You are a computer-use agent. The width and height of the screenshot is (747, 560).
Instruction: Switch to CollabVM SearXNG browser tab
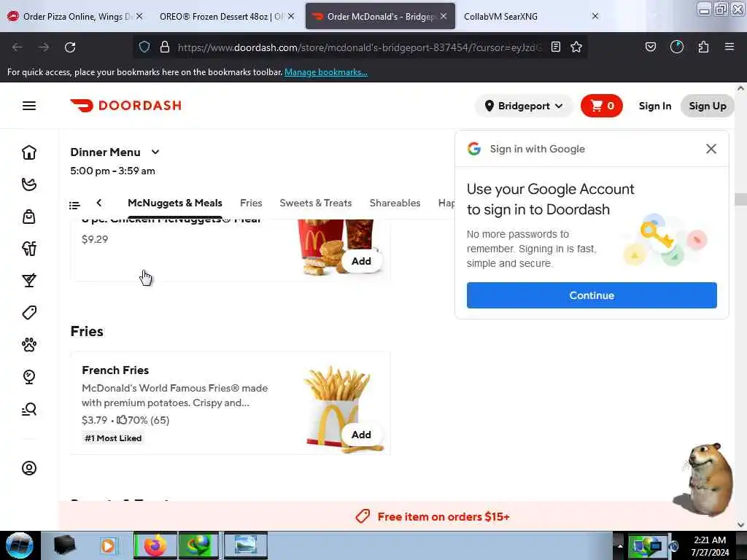point(531,16)
